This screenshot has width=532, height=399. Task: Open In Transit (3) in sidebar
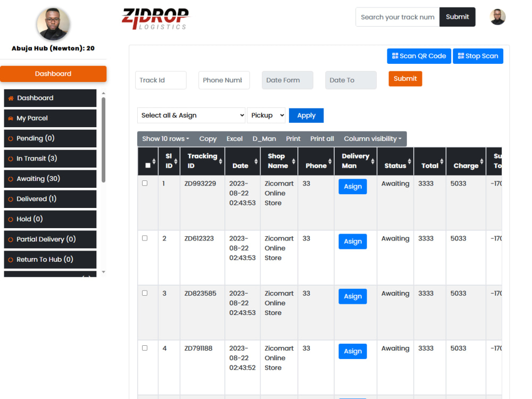click(x=50, y=159)
